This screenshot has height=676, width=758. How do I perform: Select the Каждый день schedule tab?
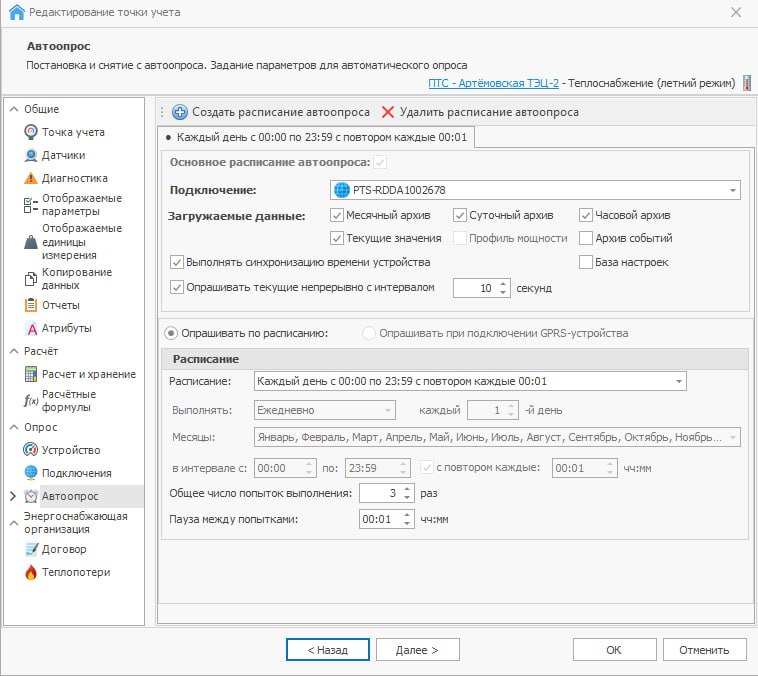pos(316,136)
